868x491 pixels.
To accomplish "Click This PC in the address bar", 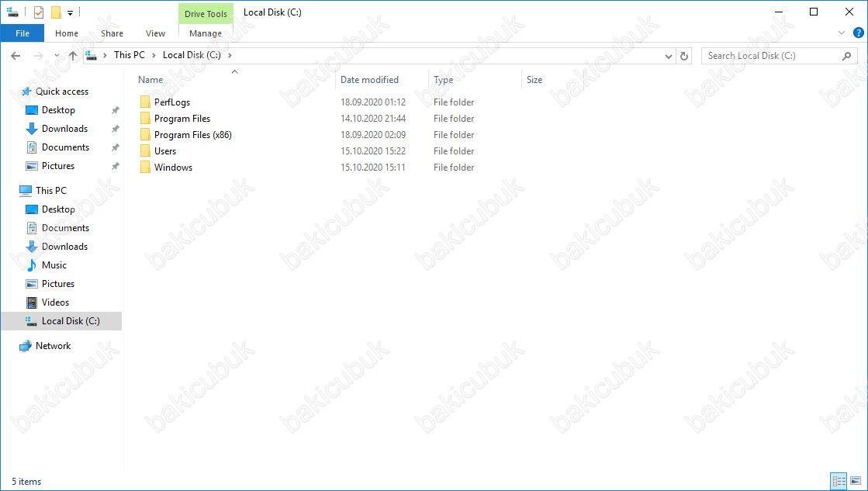I will 130,55.
